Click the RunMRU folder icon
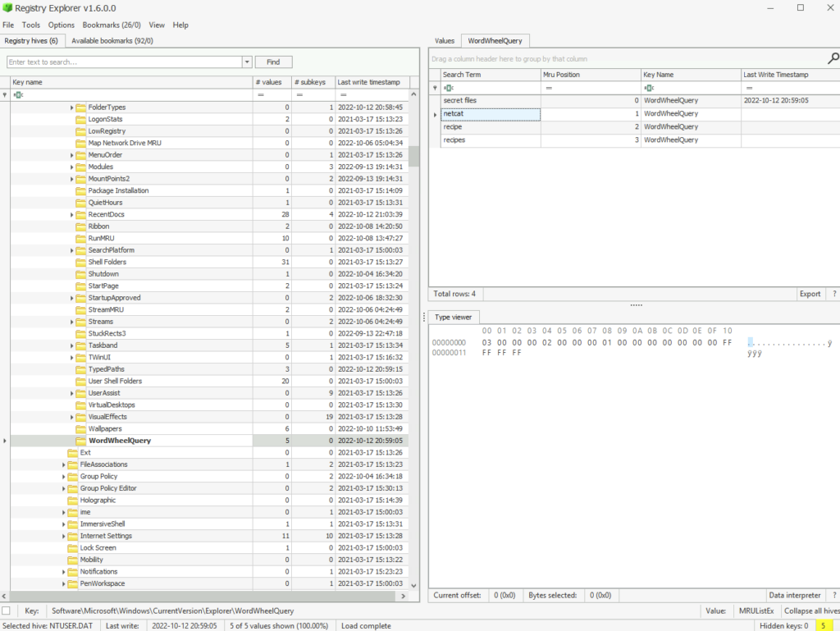 pos(81,238)
